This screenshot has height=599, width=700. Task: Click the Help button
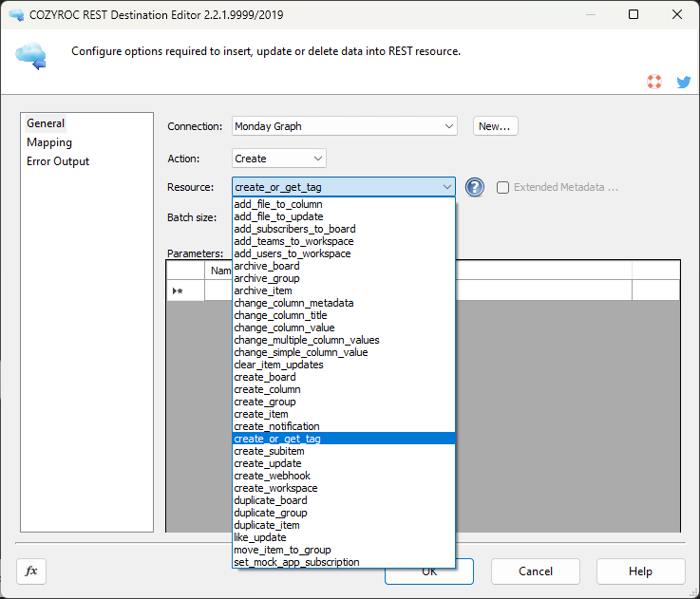(640, 571)
